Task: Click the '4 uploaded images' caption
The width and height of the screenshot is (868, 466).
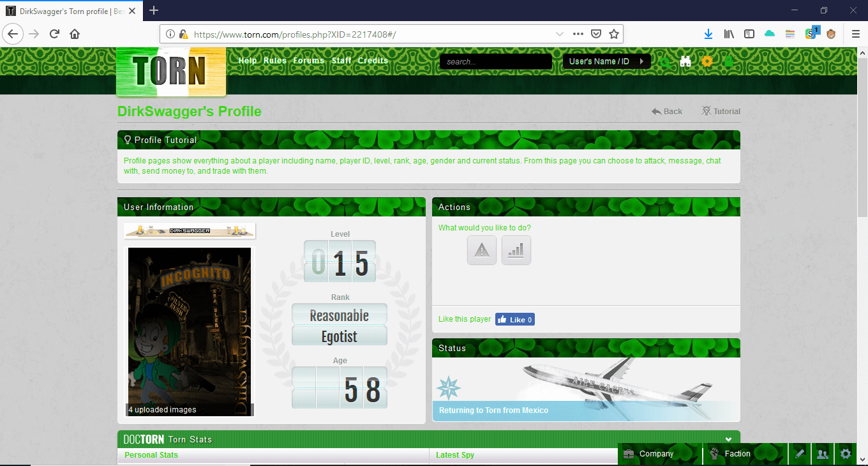Action: pyautogui.click(x=162, y=410)
